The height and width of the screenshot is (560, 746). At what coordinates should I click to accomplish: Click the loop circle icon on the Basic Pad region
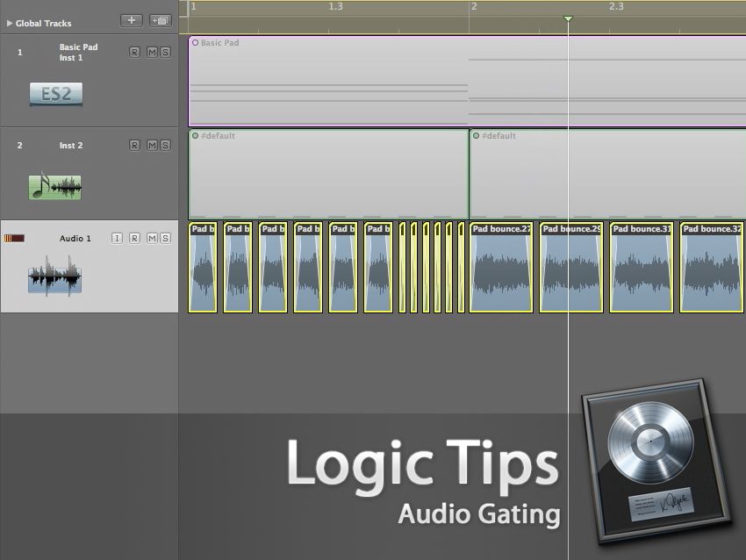(x=195, y=42)
